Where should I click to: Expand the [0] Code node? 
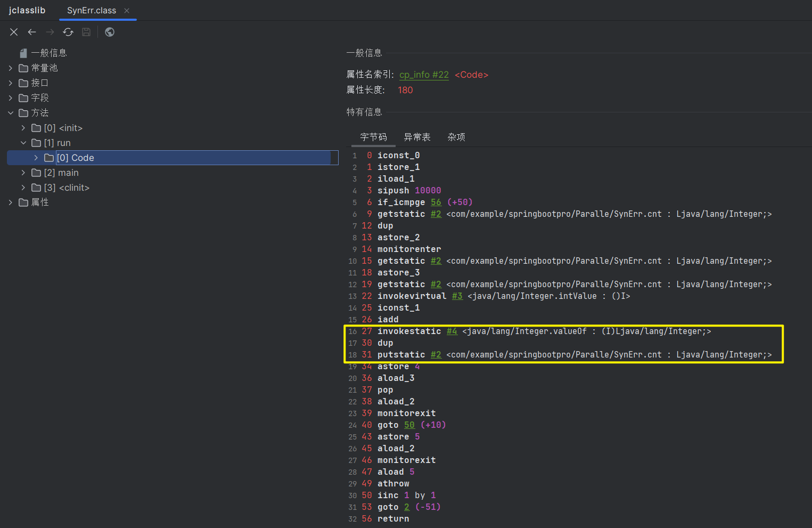36,158
